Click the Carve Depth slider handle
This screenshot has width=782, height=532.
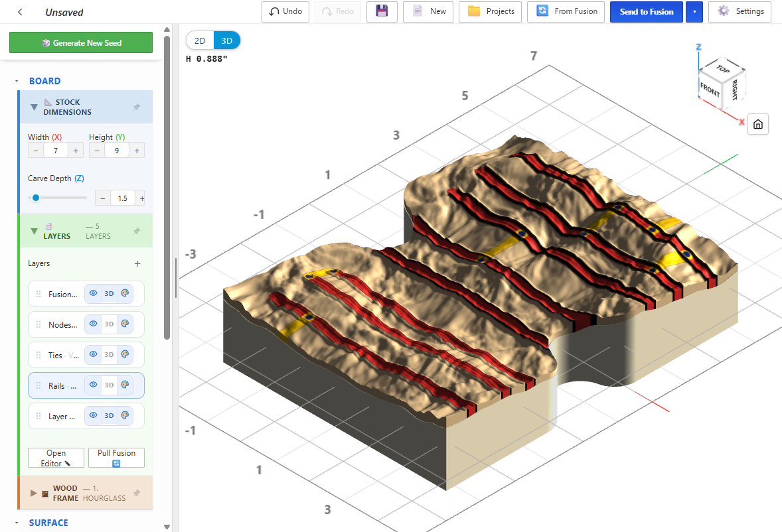click(x=35, y=198)
